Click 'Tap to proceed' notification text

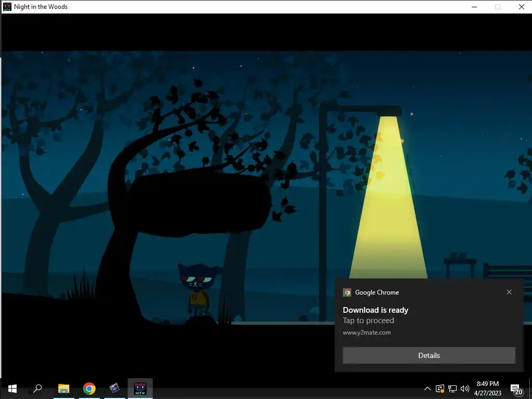368,321
